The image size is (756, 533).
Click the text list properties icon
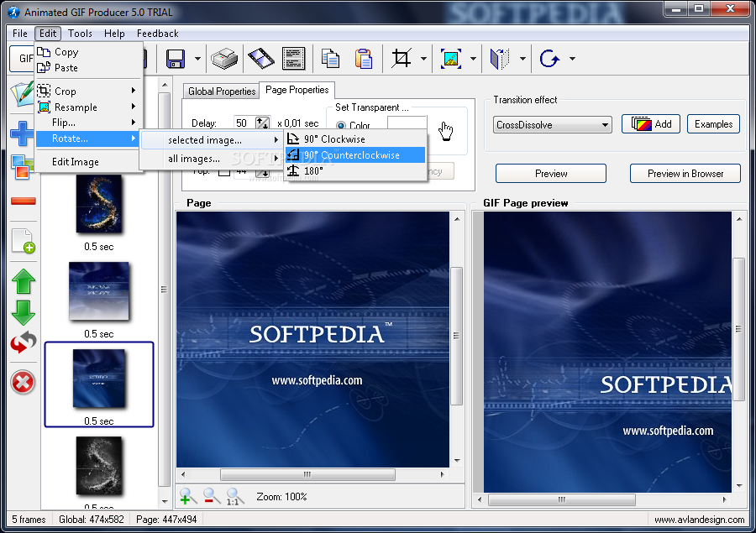(294, 59)
